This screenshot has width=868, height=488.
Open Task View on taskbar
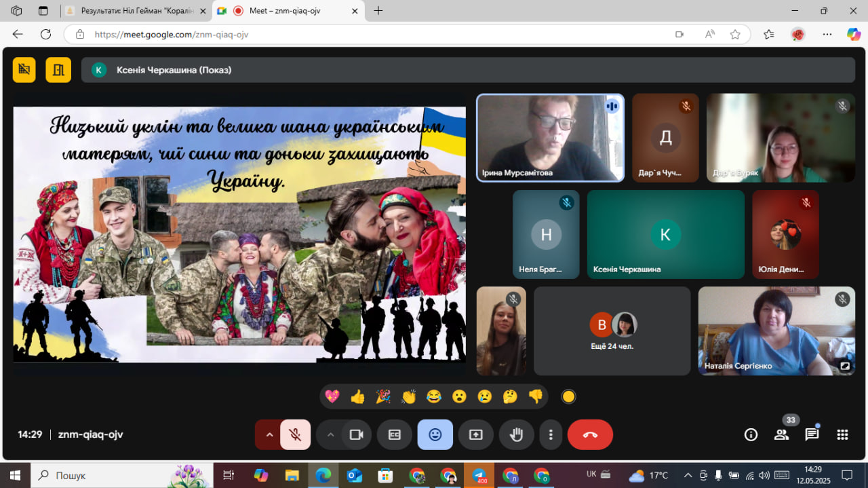(x=229, y=475)
